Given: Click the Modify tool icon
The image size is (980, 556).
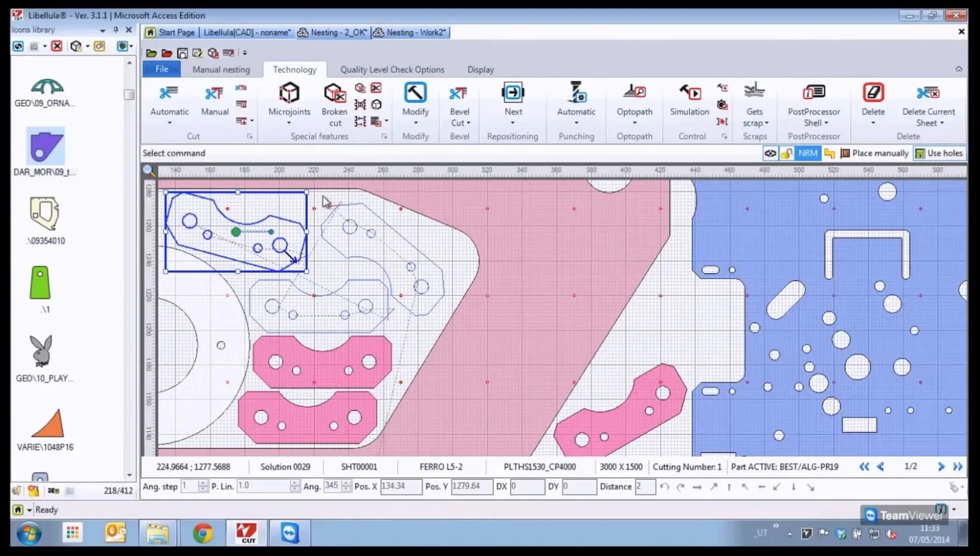Looking at the screenshot, I should tap(415, 94).
